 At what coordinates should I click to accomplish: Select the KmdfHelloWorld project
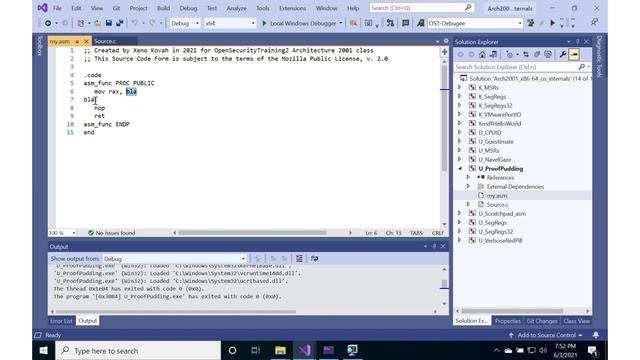point(500,124)
